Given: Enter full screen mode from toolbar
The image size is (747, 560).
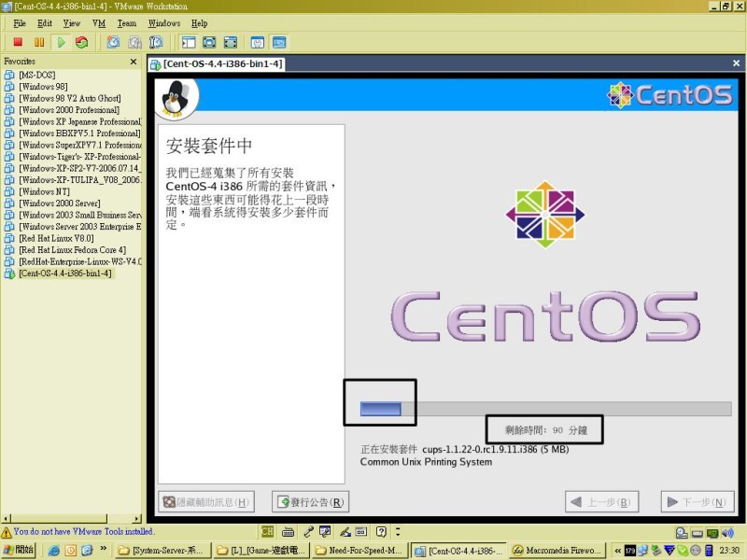Looking at the screenshot, I should tap(209, 42).
